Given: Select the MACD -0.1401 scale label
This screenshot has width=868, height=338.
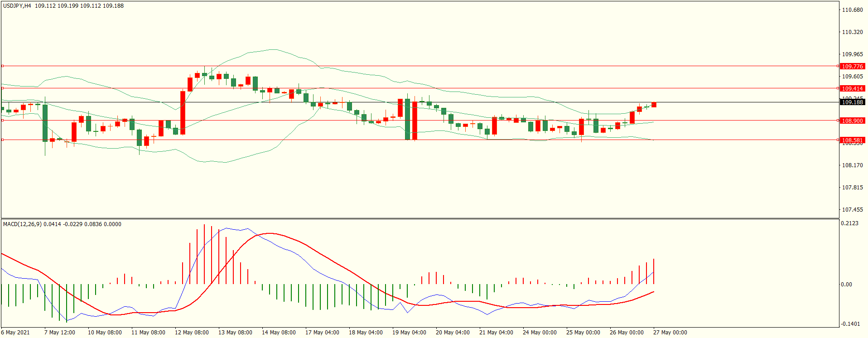Looking at the screenshot, I should [x=850, y=324].
